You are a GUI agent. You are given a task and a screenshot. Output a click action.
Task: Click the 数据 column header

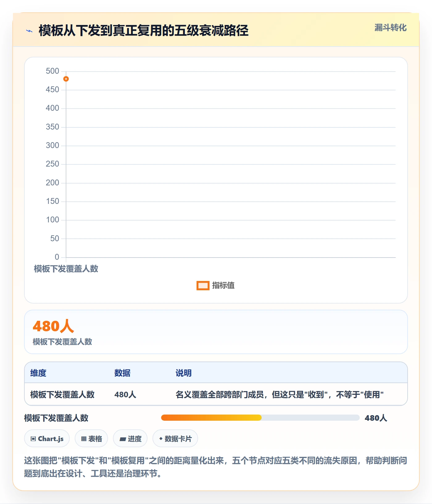pyautogui.click(x=123, y=373)
